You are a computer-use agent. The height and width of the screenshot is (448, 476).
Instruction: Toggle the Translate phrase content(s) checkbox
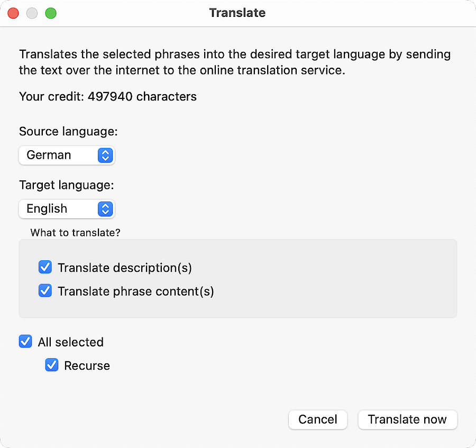45,291
